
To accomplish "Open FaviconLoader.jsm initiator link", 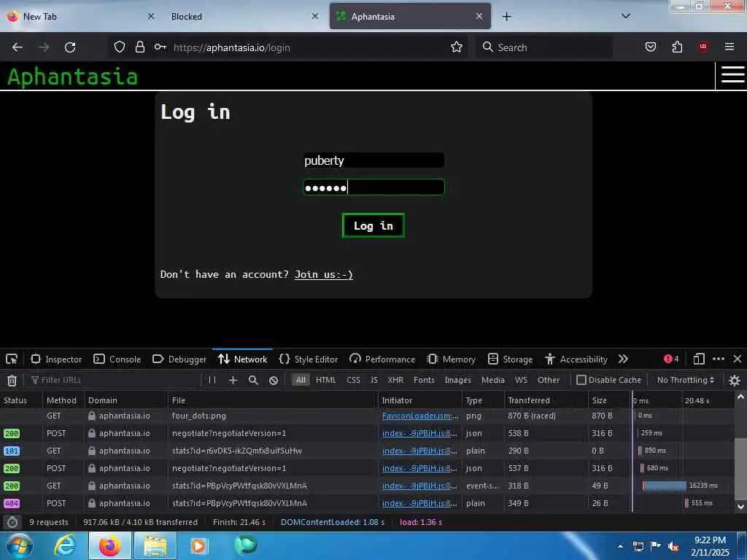I will [419, 416].
